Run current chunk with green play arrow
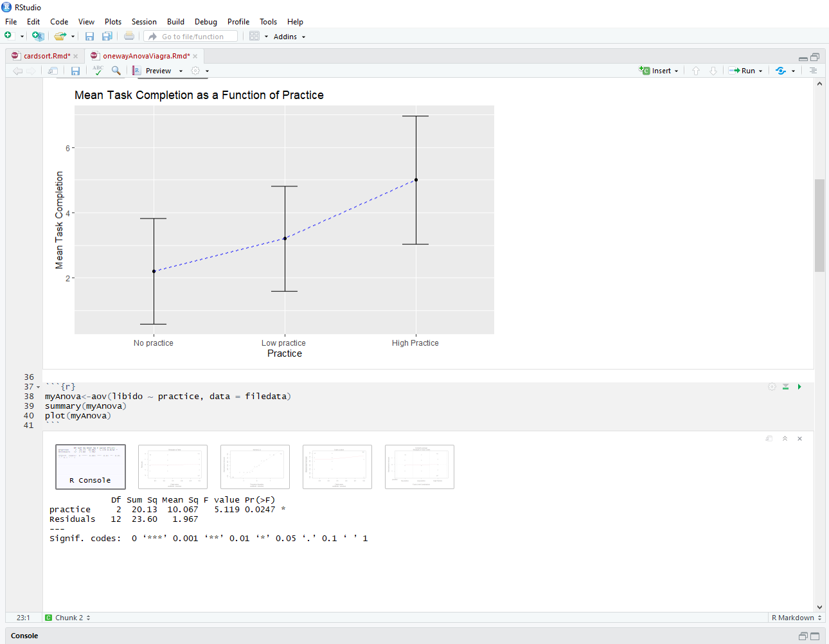 tap(799, 386)
